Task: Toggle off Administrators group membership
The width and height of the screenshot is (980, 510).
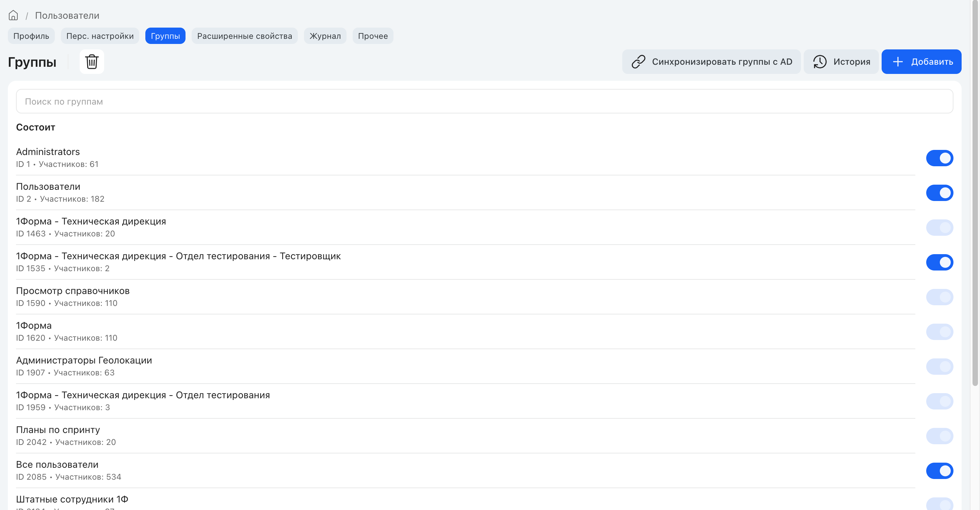Action: coord(940,158)
